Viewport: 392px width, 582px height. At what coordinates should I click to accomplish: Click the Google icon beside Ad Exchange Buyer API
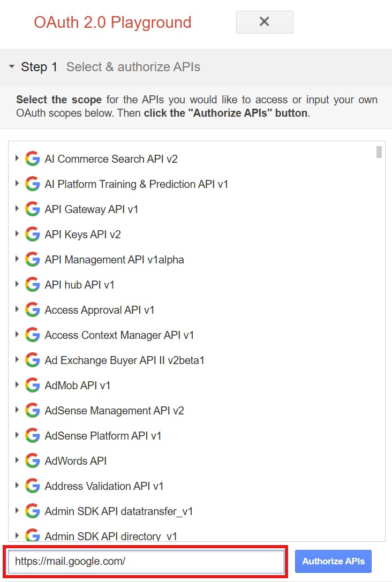(x=32, y=360)
